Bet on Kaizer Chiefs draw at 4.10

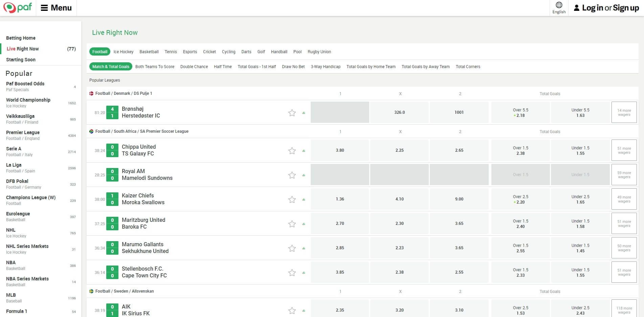tap(400, 199)
